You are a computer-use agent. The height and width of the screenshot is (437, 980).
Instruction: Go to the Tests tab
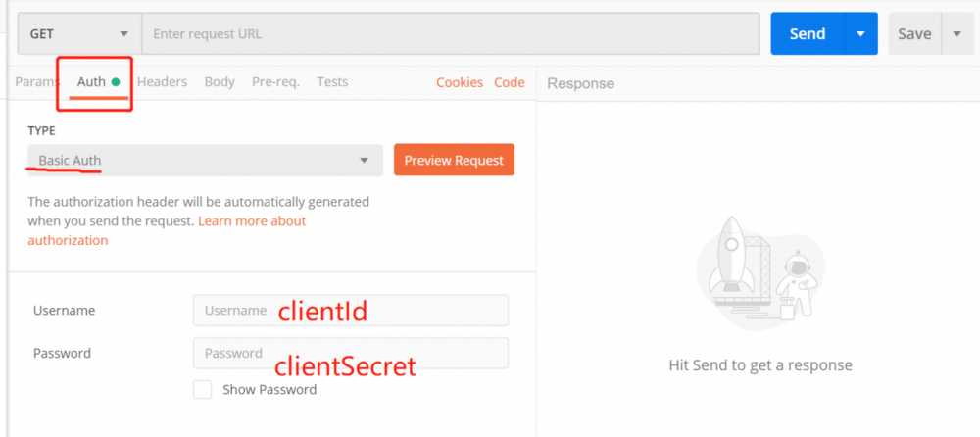pyautogui.click(x=332, y=82)
